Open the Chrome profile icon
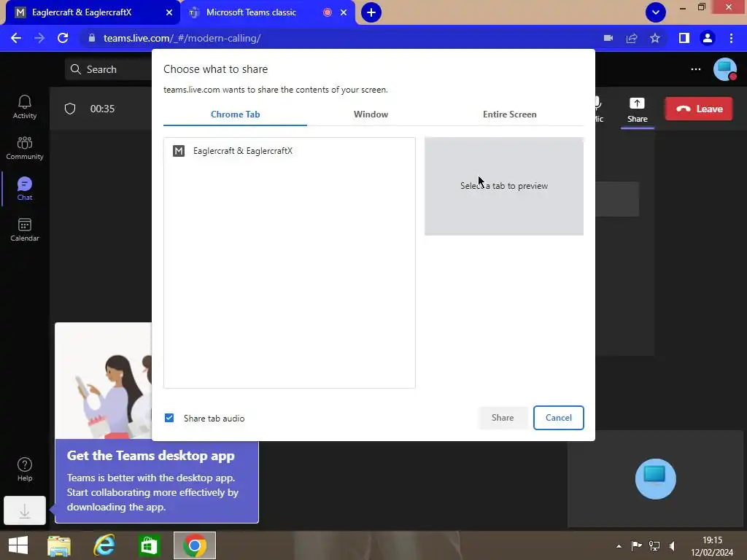The image size is (747, 560). [x=708, y=38]
